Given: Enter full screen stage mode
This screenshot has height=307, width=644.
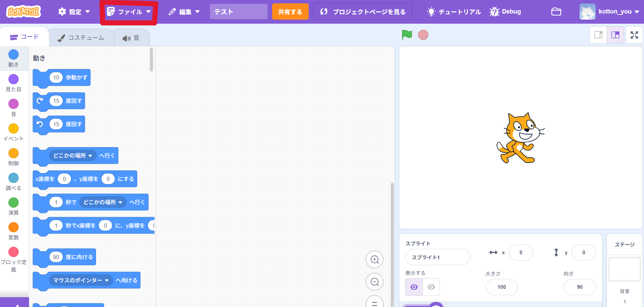Looking at the screenshot, I should pos(634,35).
